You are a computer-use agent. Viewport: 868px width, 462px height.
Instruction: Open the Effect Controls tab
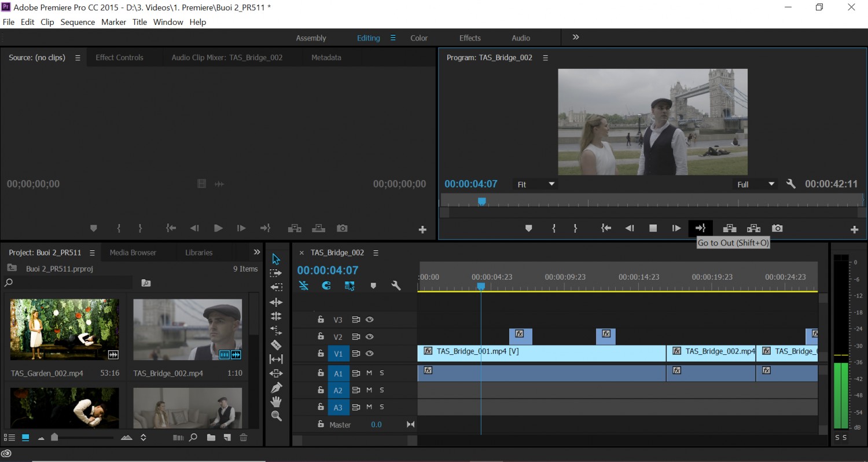coord(119,57)
